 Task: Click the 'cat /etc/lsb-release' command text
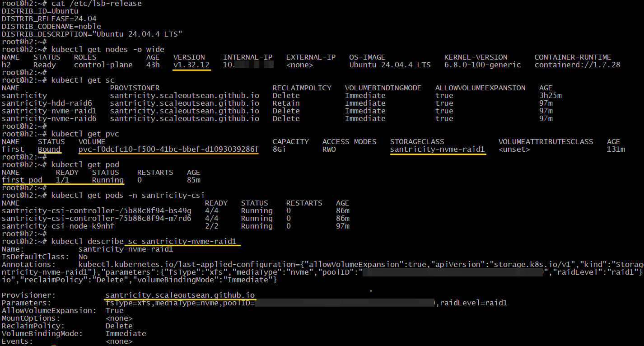(x=96, y=4)
